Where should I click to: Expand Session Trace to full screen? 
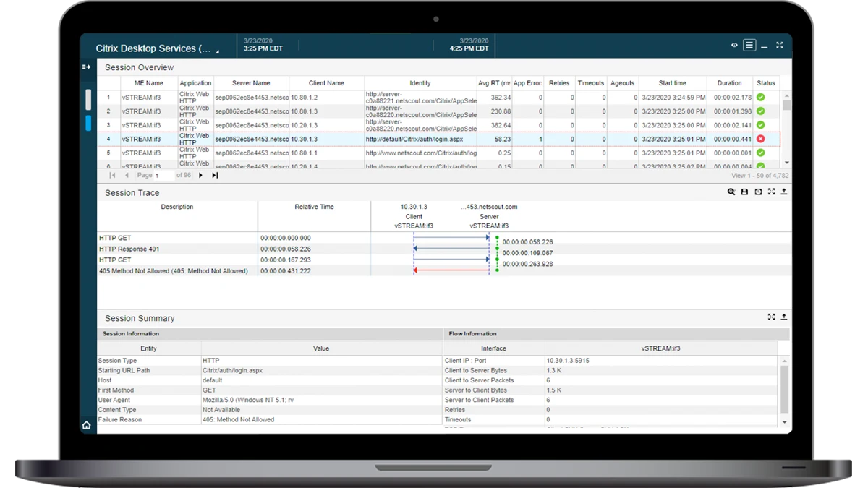[x=771, y=192]
